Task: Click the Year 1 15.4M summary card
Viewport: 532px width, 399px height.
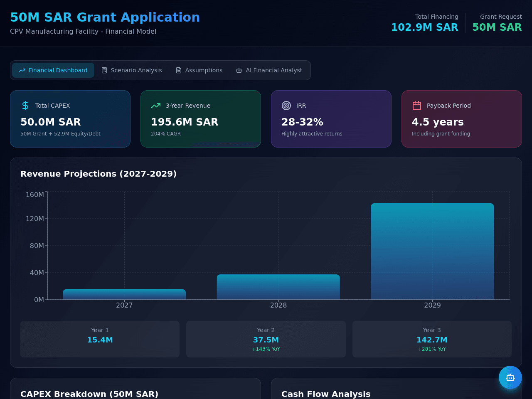Action: pyautogui.click(x=100, y=339)
